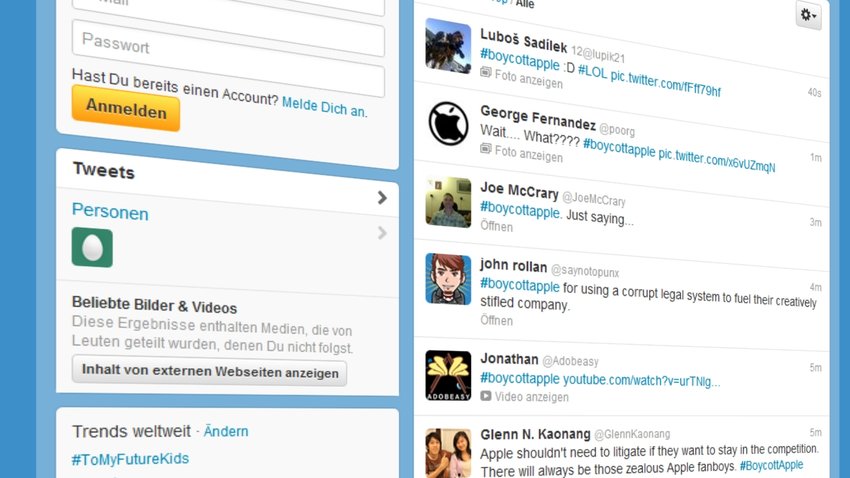Click the Ändern link beside Trends weltweit
Viewport: 850px width, 478px height.
click(x=226, y=431)
